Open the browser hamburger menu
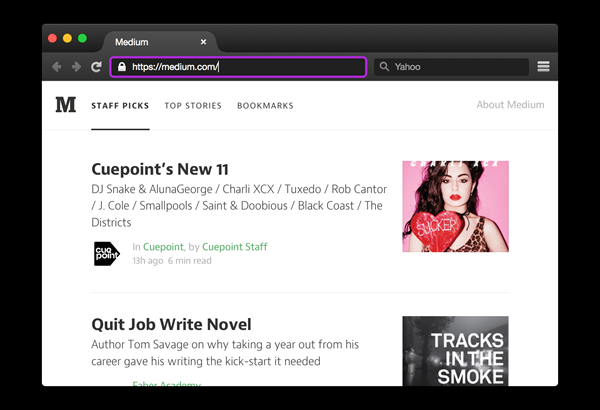600x410 pixels. (x=543, y=67)
